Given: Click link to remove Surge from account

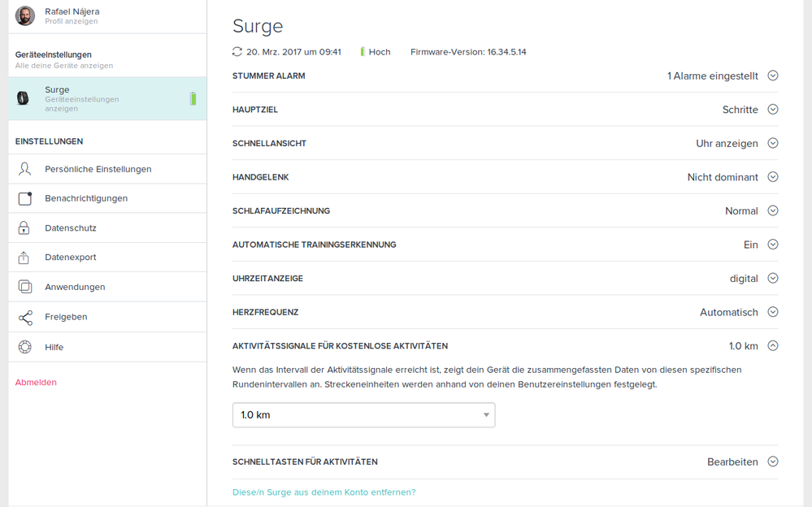Looking at the screenshot, I should (323, 492).
